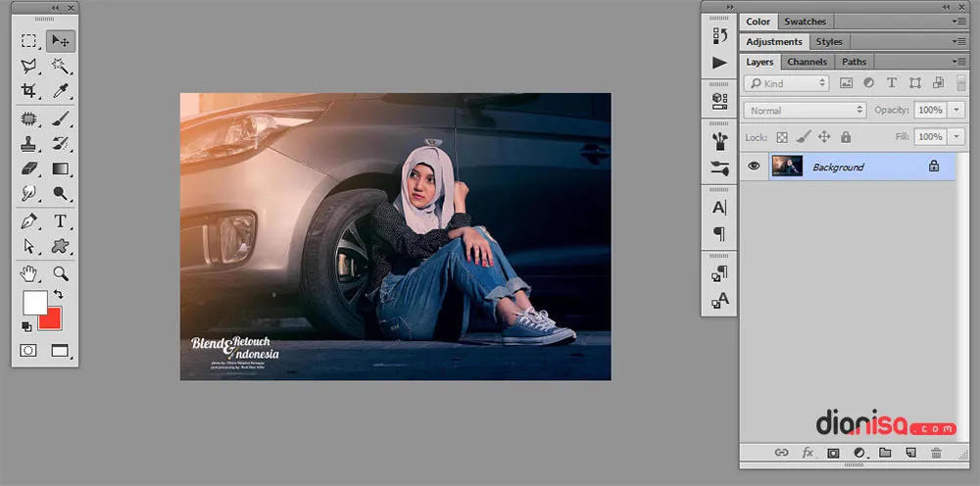Open the Adjustments panel flyout menu
The width and height of the screenshot is (980, 486).
coord(958,42)
